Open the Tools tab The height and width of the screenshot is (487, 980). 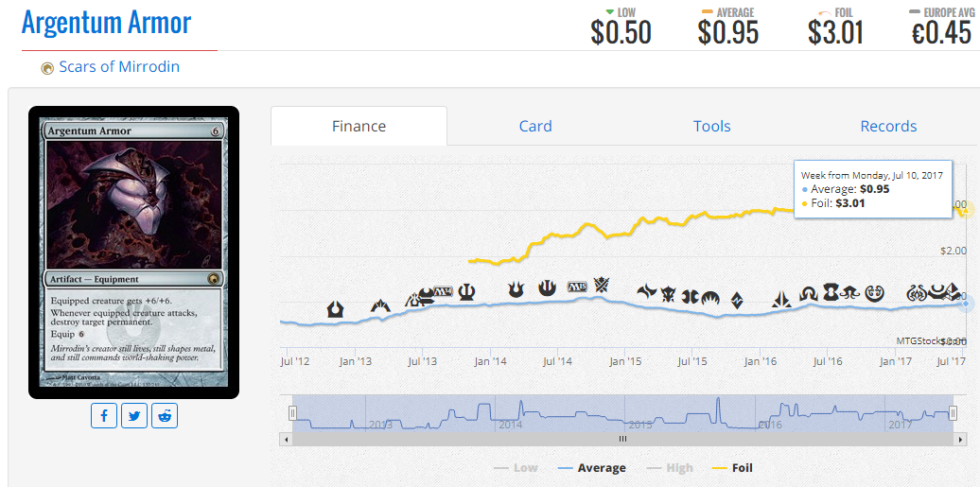point(712,127)
